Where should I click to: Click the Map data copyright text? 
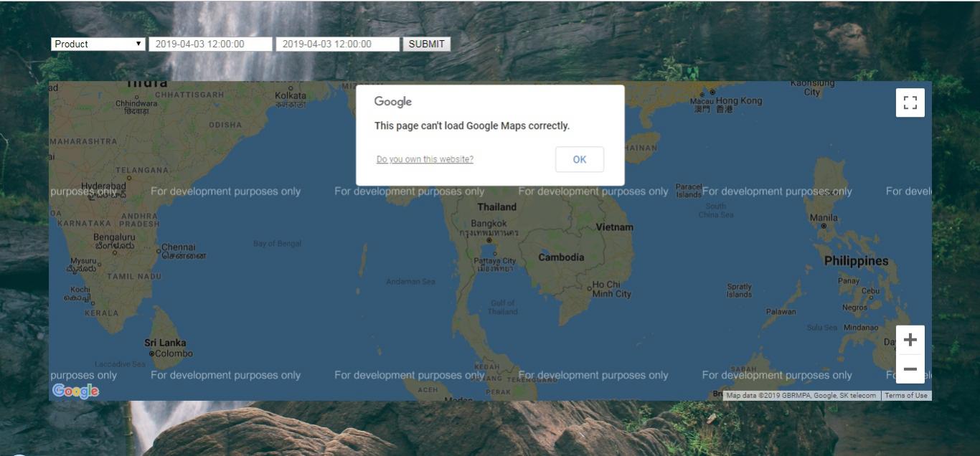tap(801, 395)
